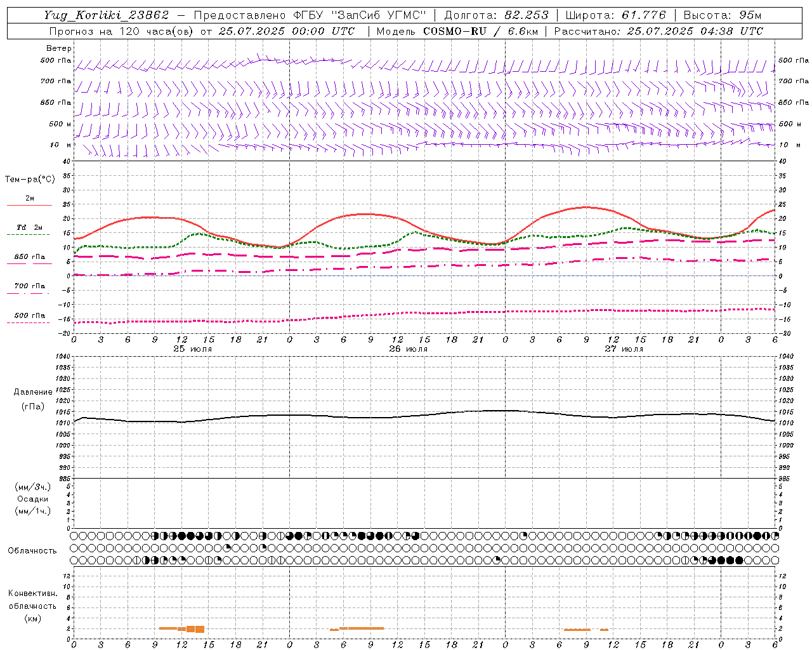Viewport: 812px width, 650px height.
Task: Click the Прогноз на 120 часа(ов) text
Action: click(122, 31)
